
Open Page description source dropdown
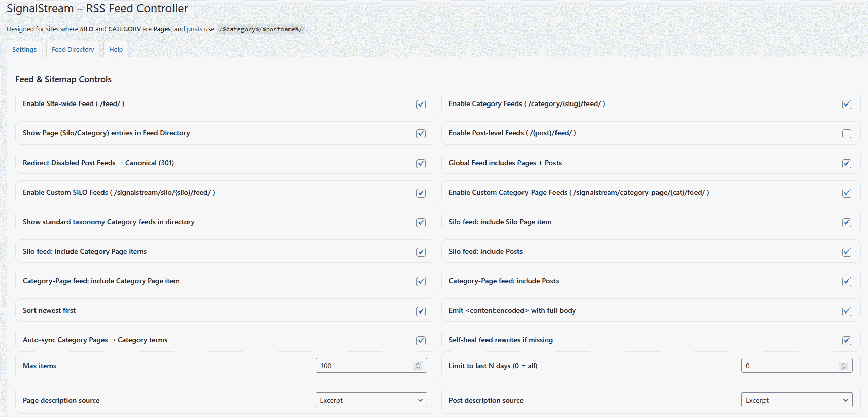click(371, 400)
